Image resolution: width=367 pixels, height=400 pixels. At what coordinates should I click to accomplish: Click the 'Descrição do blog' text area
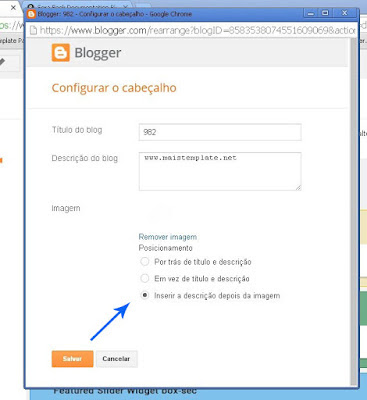pyautogui.click(x=220, y=171)
